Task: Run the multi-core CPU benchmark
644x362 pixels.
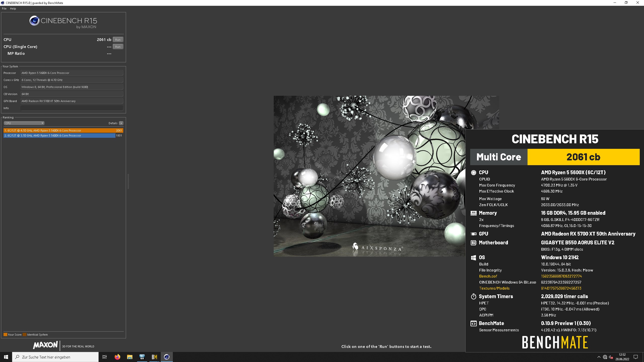Action: click(118, 40)
